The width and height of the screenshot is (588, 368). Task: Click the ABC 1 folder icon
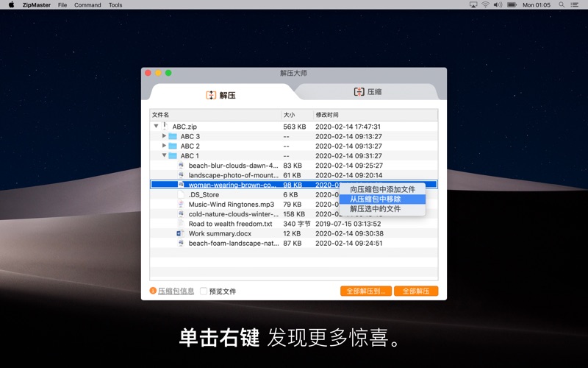173,155
